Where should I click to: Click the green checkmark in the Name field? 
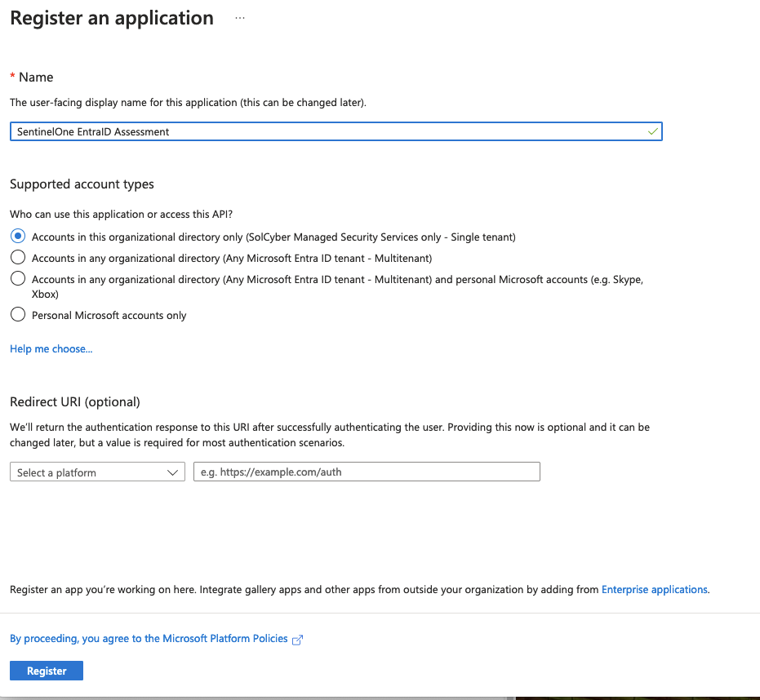coord(652,131)
